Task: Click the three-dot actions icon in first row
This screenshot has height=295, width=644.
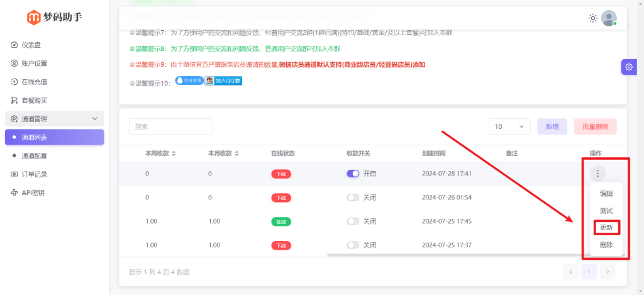Action: tap(599, 174)
